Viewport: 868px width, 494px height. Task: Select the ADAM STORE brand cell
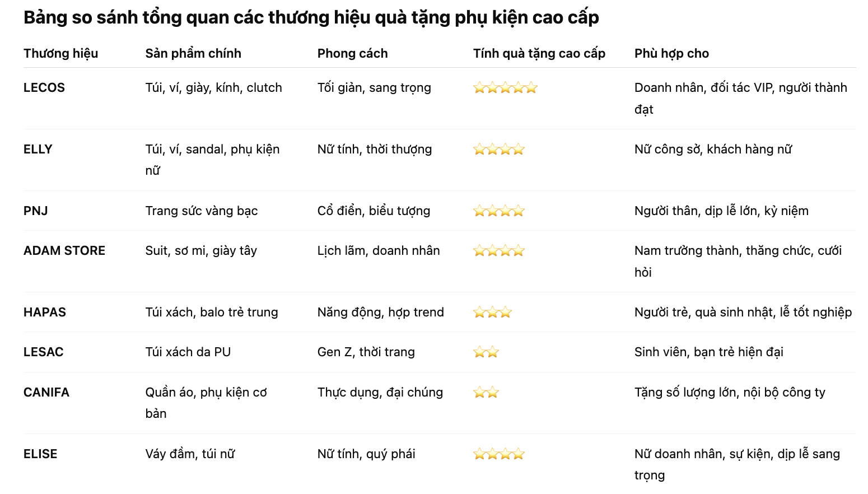[x=64, y=251]
